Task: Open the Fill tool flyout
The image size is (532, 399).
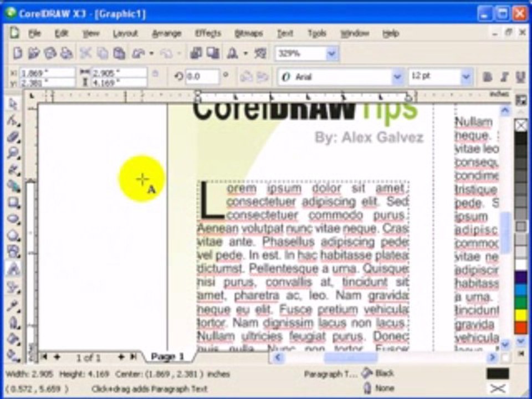Action: [x=13, y=339]
